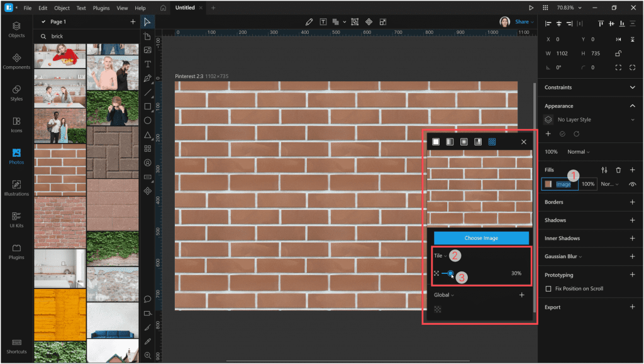Adjust the tile scale slider handle
The image size is (644, 364).
[450, 273]
